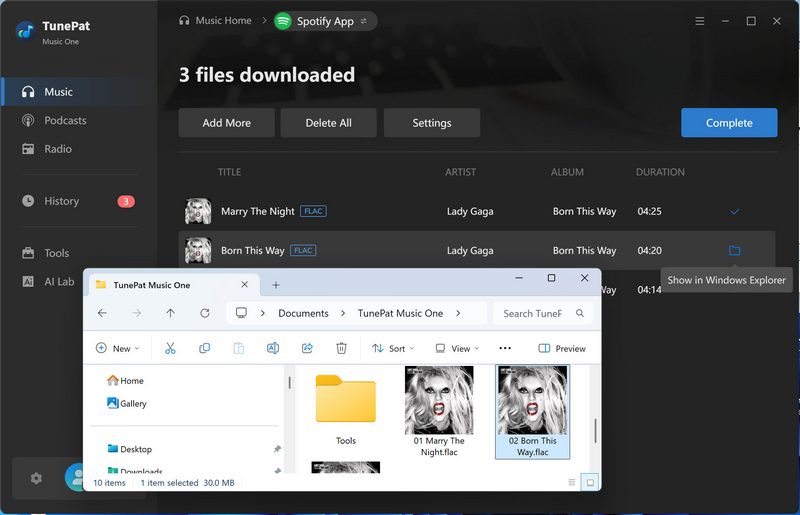800x515 pixels.
Task: Click TunePat Music One in address path
Action: (x=400, y=313)
